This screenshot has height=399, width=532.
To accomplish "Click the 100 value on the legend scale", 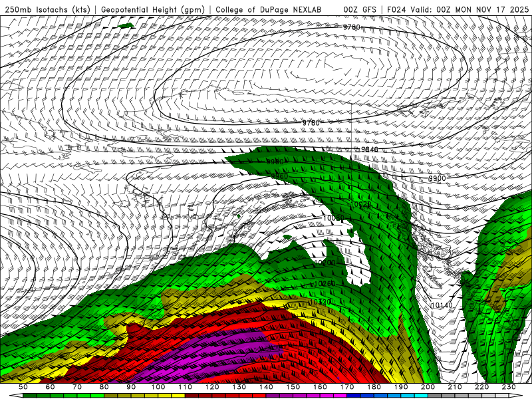I will click(158, 387).
